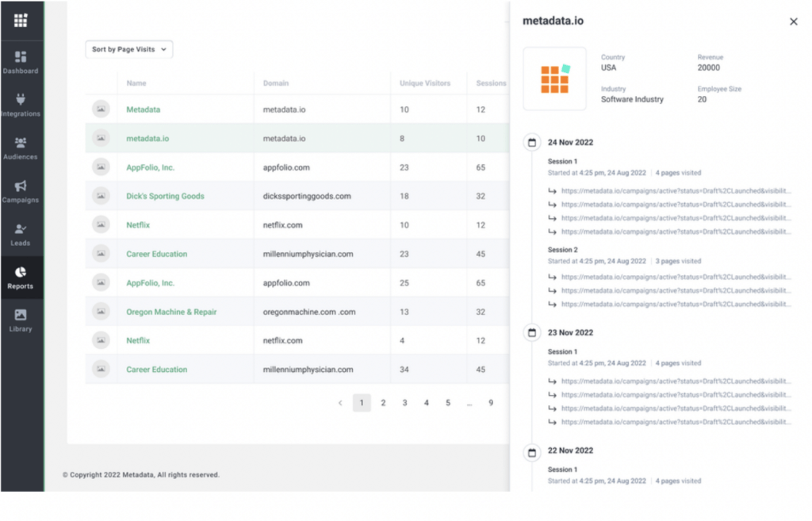The image size is (812, 521).
Task: Open Audiences section
Action: point(21,148)
